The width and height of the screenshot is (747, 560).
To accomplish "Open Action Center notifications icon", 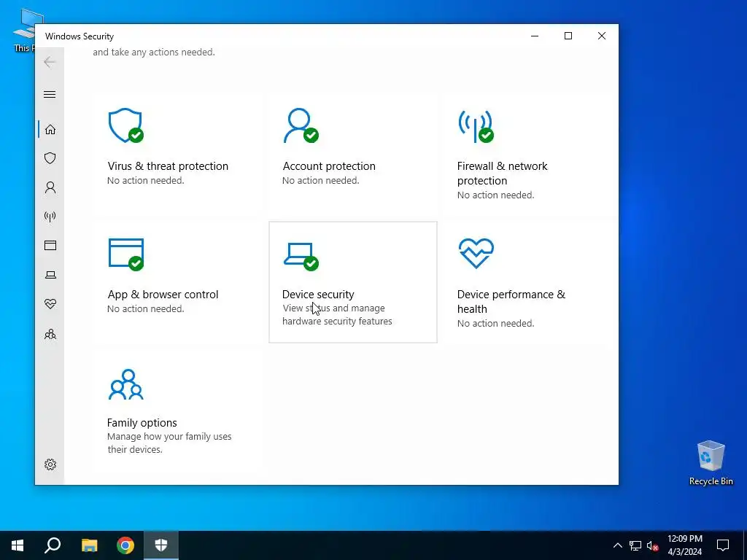I will 723,545.
